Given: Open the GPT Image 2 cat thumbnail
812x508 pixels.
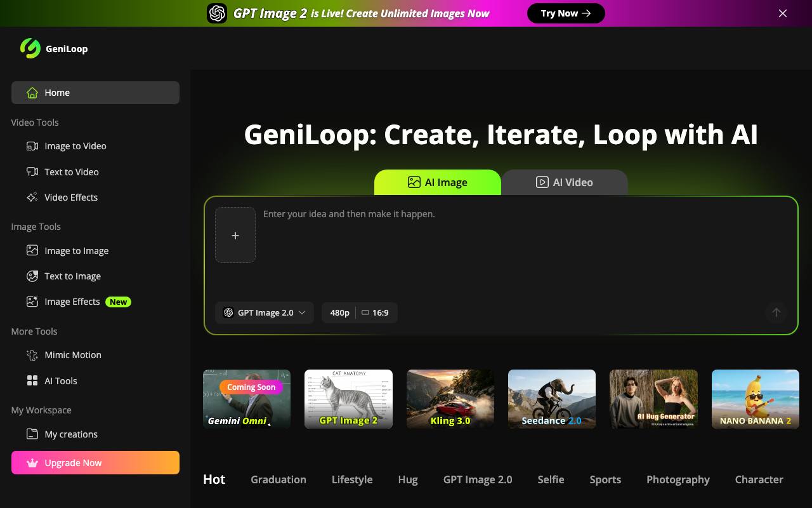Looking at the screenshot, I should (348, 399).
